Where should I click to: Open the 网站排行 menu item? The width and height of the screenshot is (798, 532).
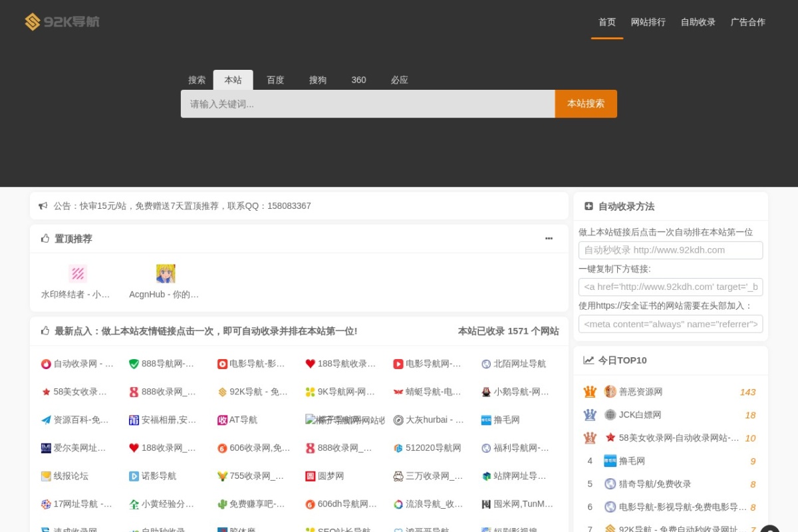point(648,22)
